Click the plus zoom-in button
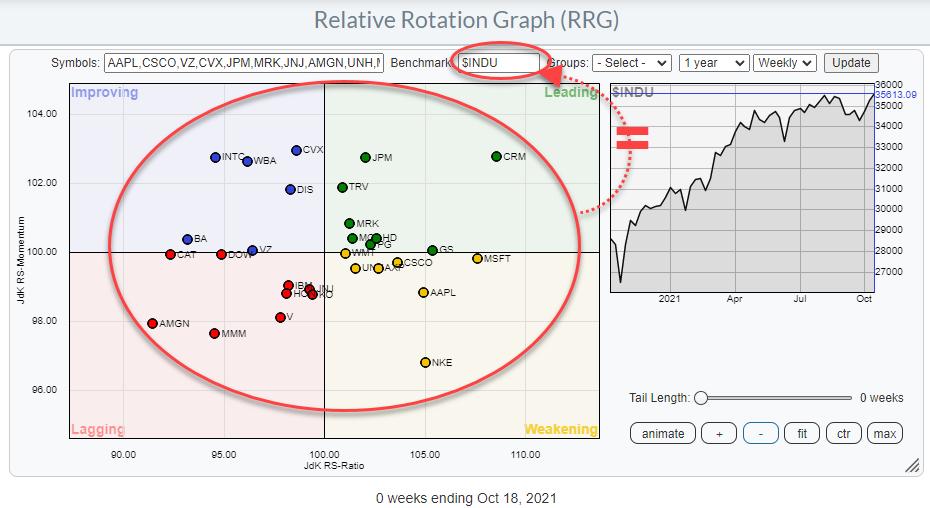 click(x=719, y=433)
